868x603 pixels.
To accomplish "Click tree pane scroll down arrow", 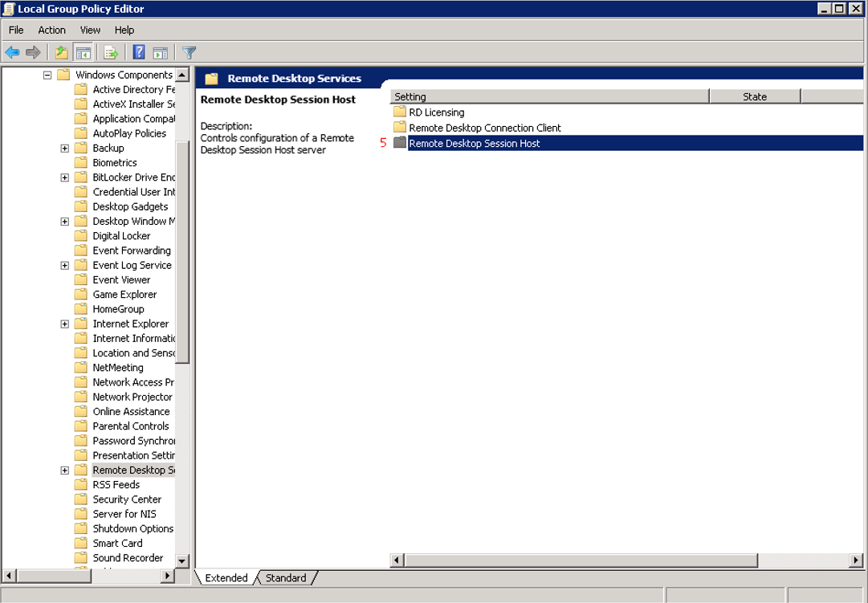I will tap(182, 560).
